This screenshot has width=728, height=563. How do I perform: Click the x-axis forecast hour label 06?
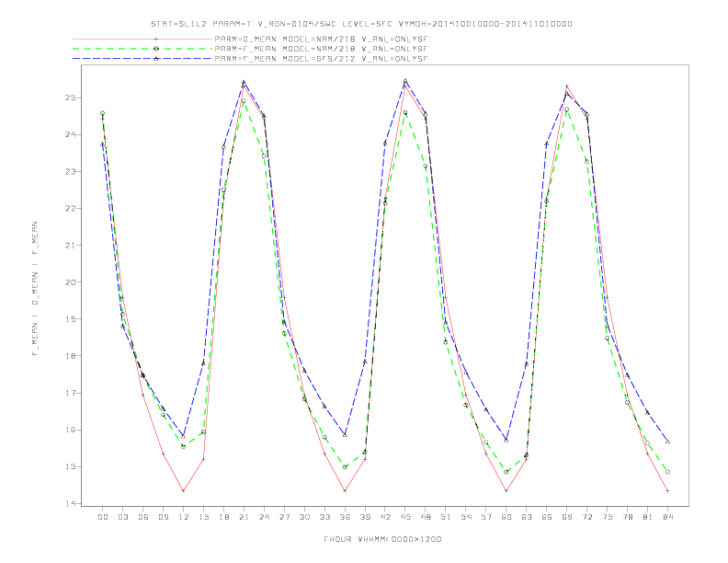143,517
